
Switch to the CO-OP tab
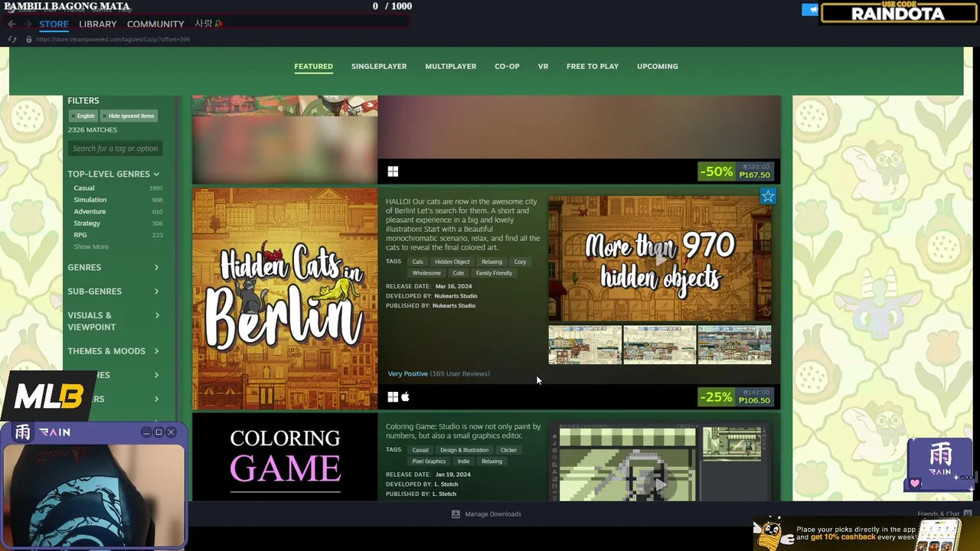[x=507, y=67]
